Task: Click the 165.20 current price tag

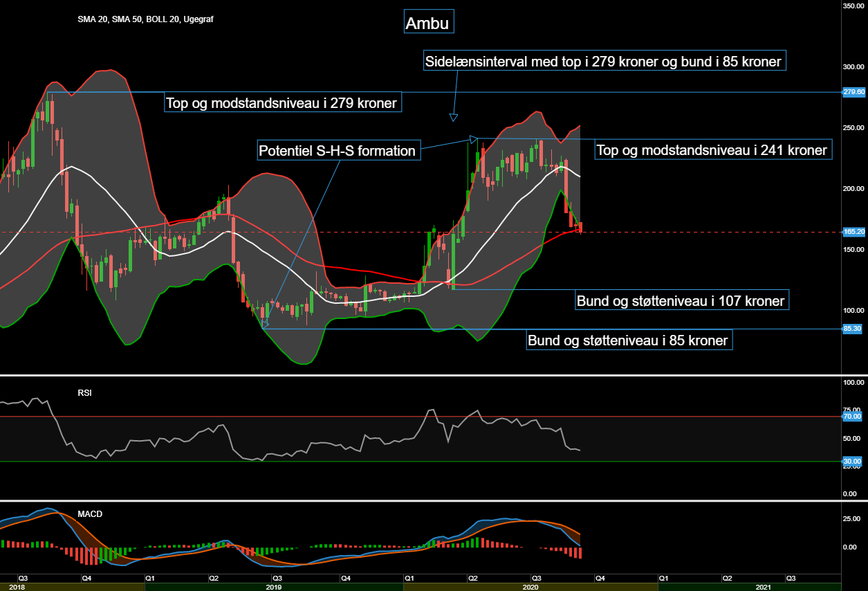Action: coord(854,232)
